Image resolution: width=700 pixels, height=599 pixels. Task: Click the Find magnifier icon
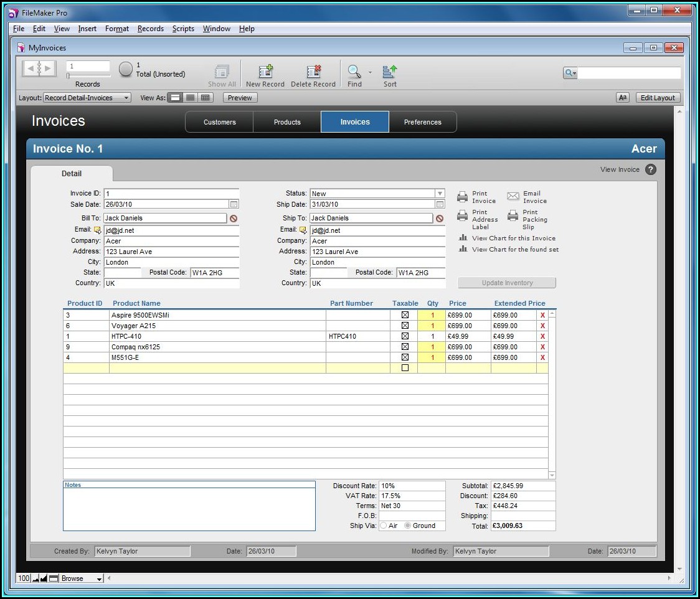pos(354,72)
